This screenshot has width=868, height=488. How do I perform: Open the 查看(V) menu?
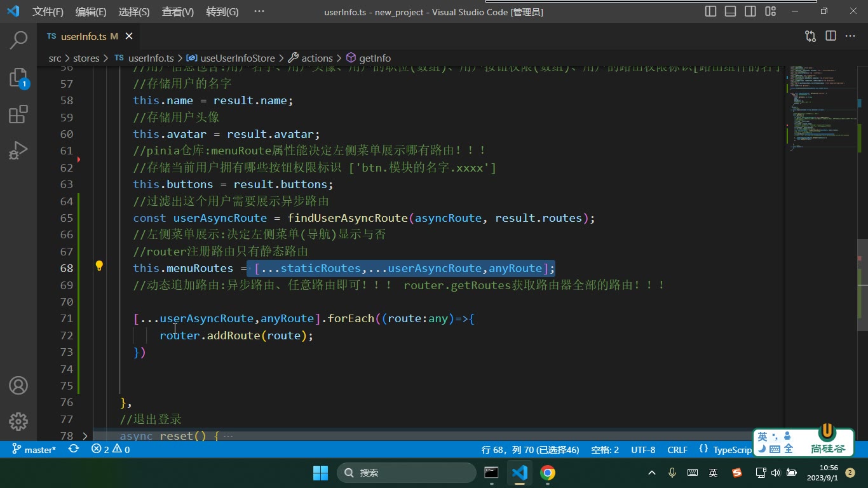178,11
